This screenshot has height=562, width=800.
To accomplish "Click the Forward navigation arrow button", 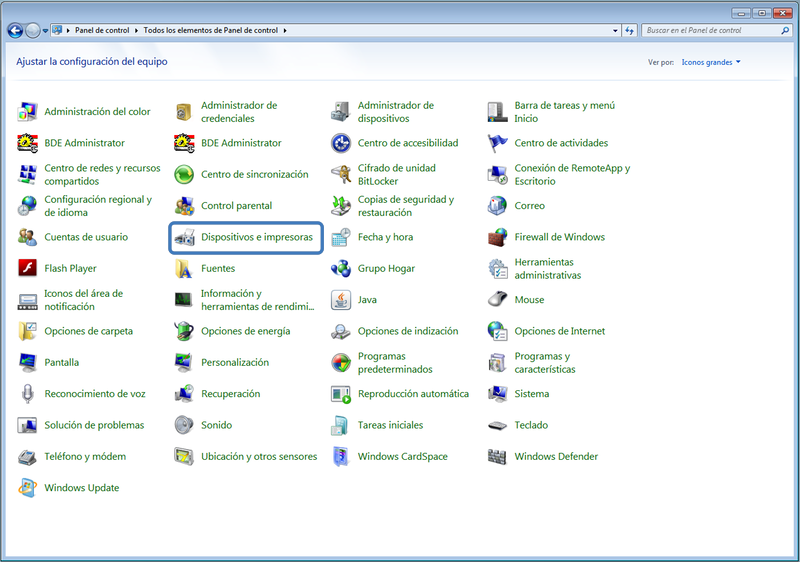I will (x=33, y=31).
